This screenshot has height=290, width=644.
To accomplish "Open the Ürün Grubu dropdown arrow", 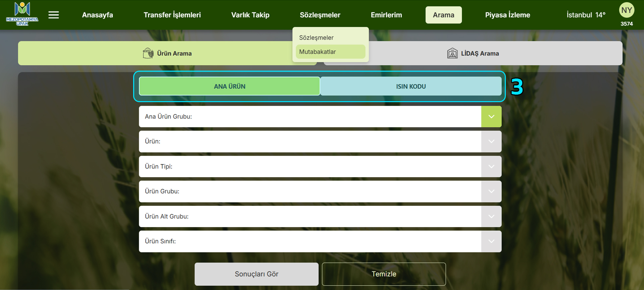I will (x=491, y=191).
